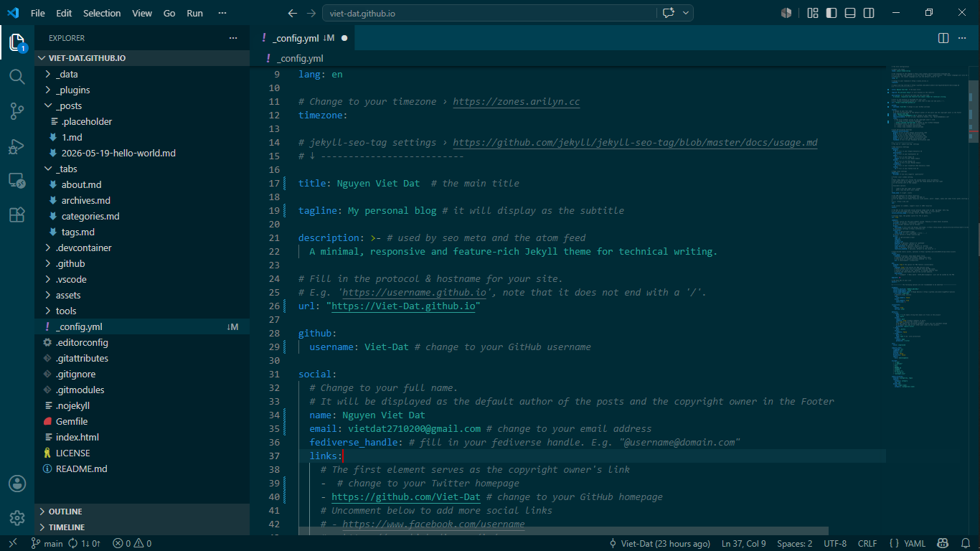Screen dimensions: 980x551
Task: Open the File menu
Action: (38, 13)
